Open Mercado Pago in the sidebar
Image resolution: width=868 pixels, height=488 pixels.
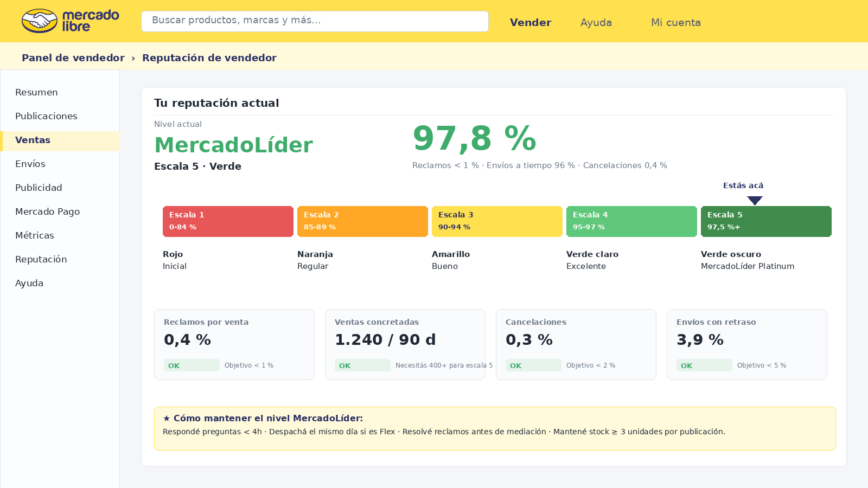coord(60,211)
